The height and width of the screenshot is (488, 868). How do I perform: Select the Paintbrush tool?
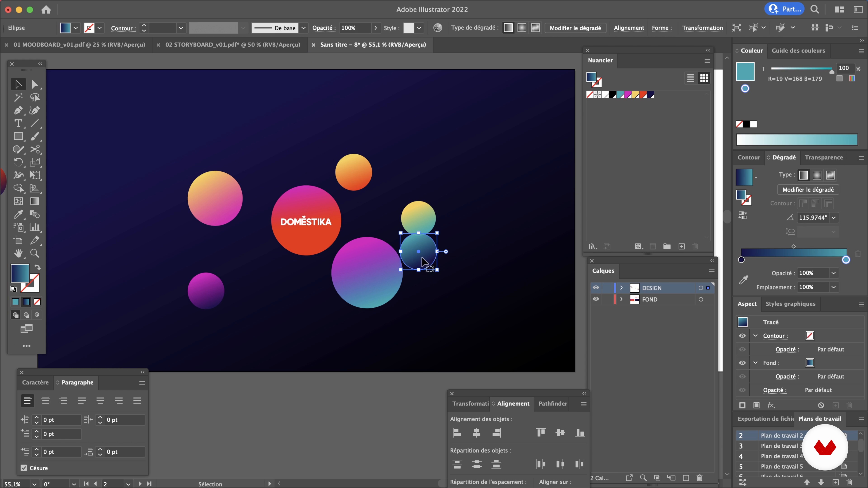35,136
